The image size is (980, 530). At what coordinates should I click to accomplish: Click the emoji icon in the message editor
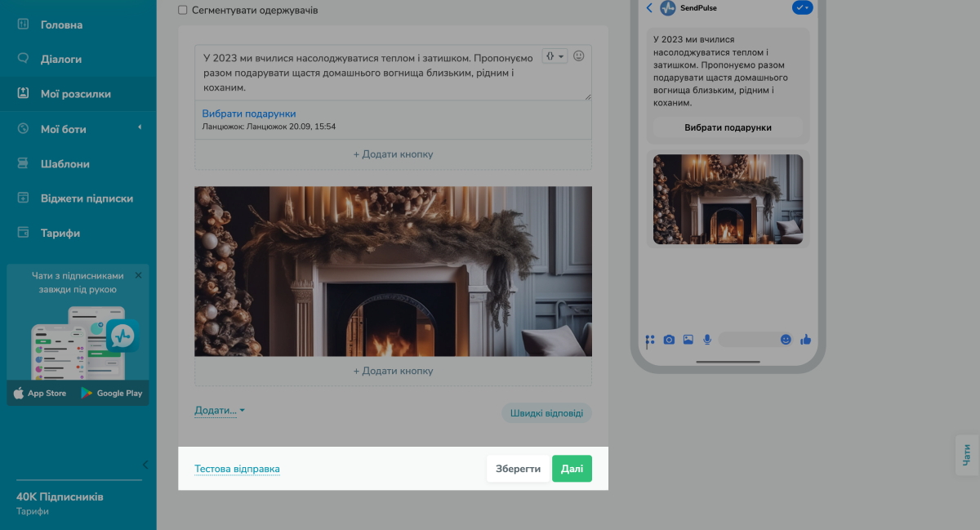tap(580, 56)
